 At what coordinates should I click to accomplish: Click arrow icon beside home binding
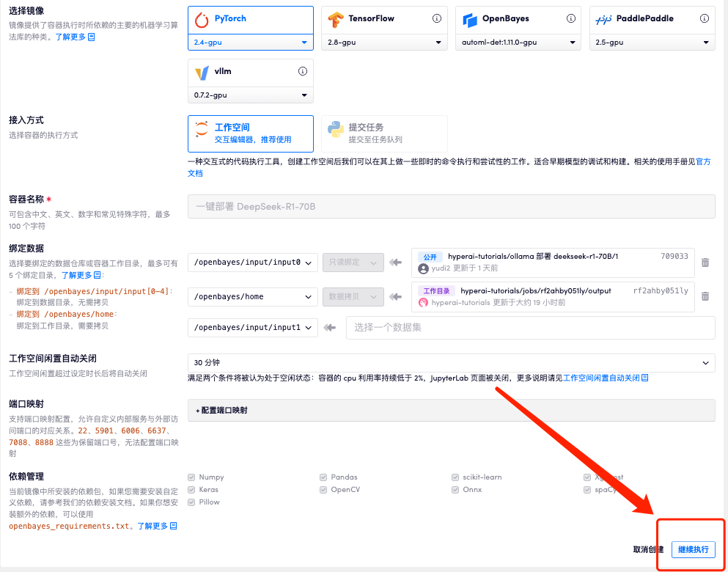[x=396, y=297]
